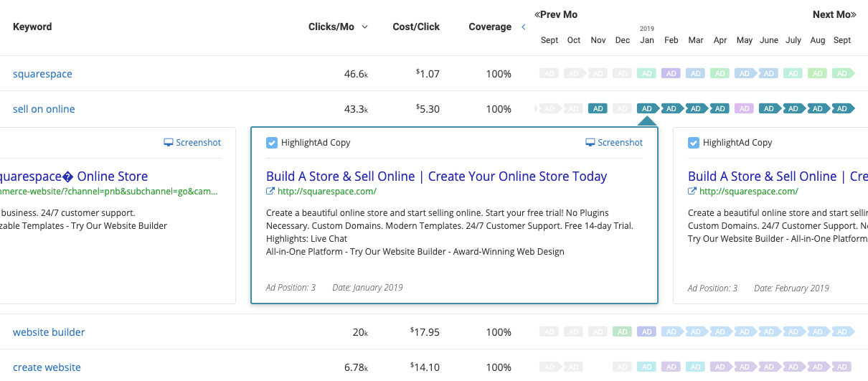Viewport: 868px width, 381px height.
Task: Click the June month header label
Action: (x=769, y=40)
